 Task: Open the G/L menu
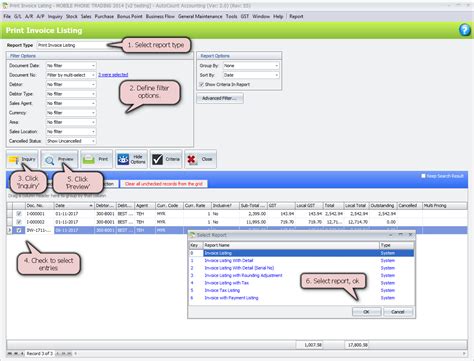[18, 16]
